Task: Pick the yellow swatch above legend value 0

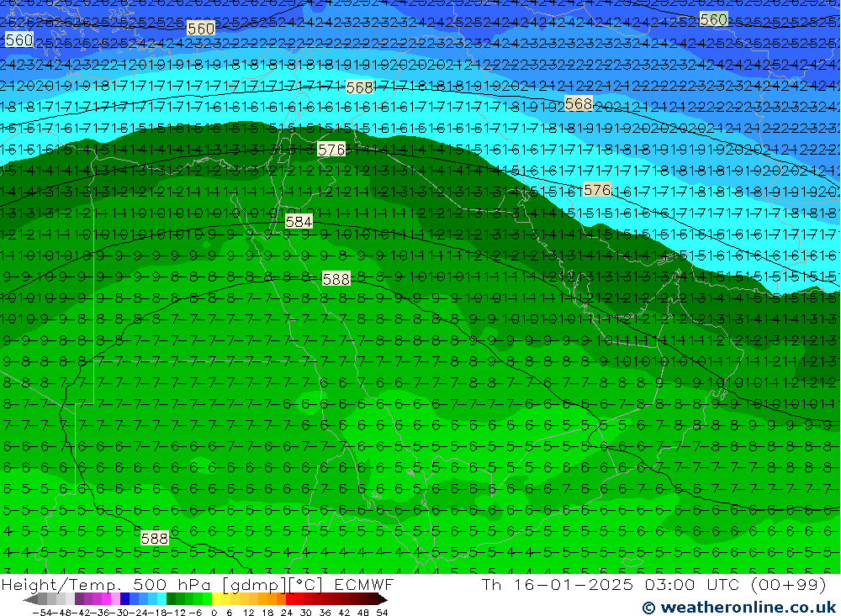Action: 217,599
